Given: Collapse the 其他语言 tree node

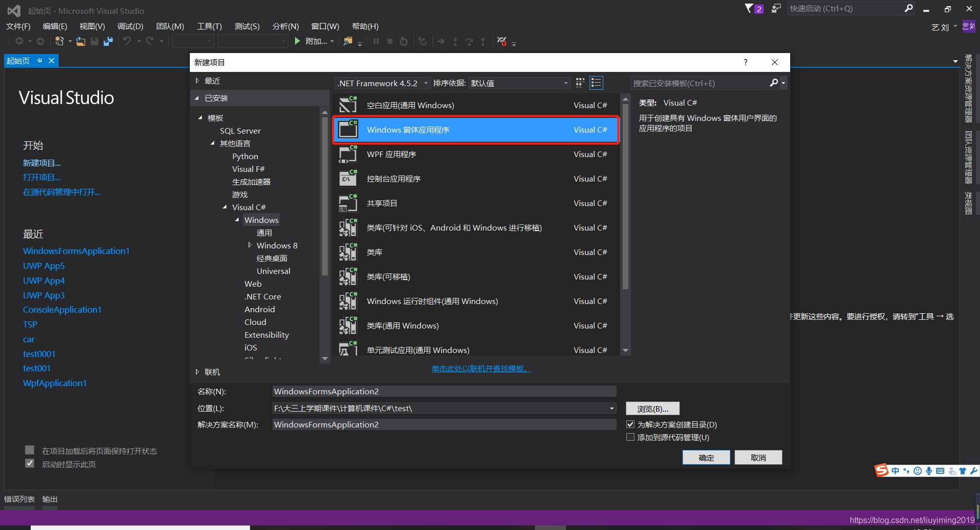Looking at the screenshot, I should [x=212, y=143].
